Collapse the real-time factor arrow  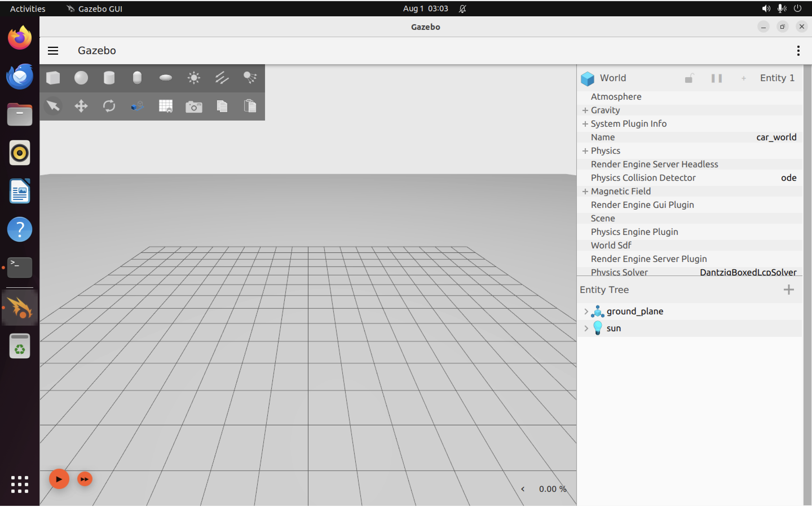[x=523, y=489]
